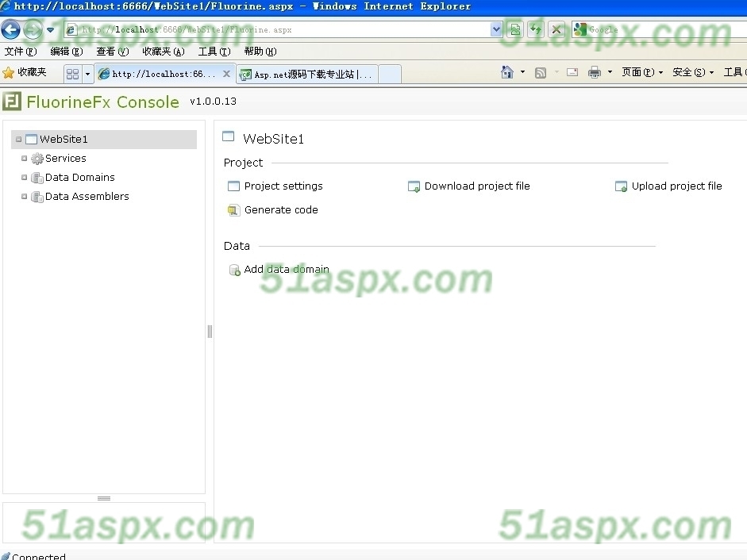Open the 工具(T) menu
The width and height of the screenshot is (747, 560).
(214, 51)
